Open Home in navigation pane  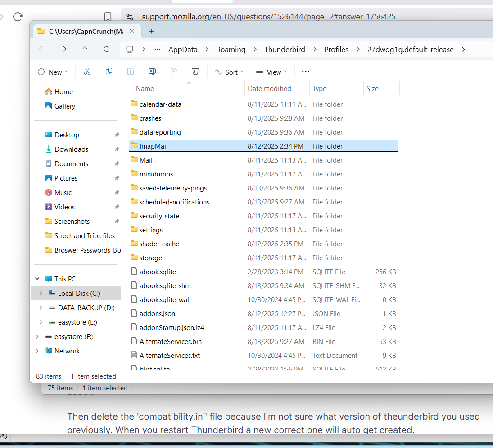[63, 91]
